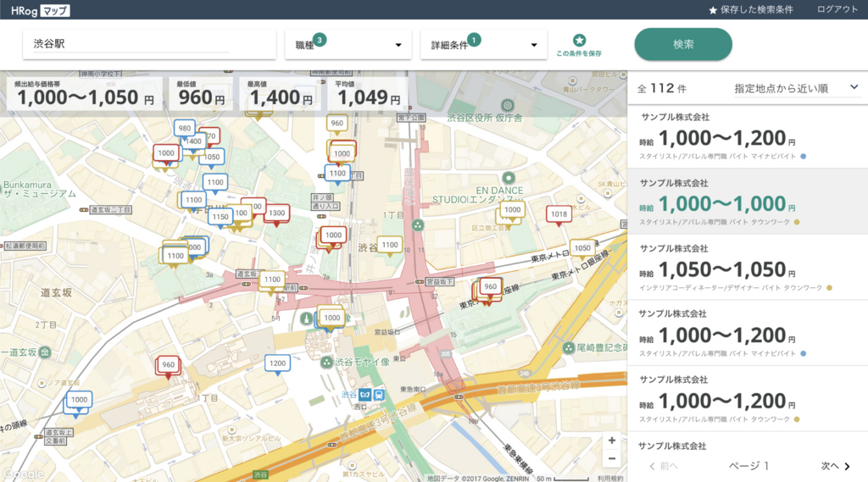
Task: Click the 頻出給与価格帯 1,000〜1,050 円 value
Action: click(x=85, y=98)
